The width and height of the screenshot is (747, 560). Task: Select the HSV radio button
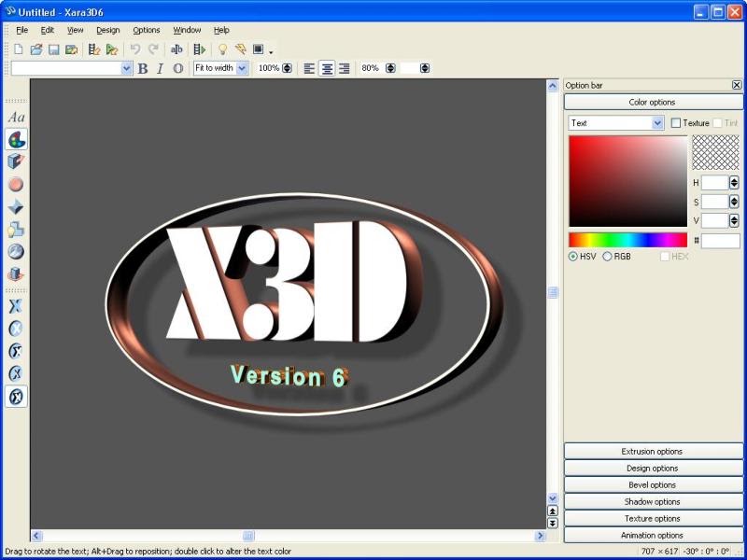(573, 256)
